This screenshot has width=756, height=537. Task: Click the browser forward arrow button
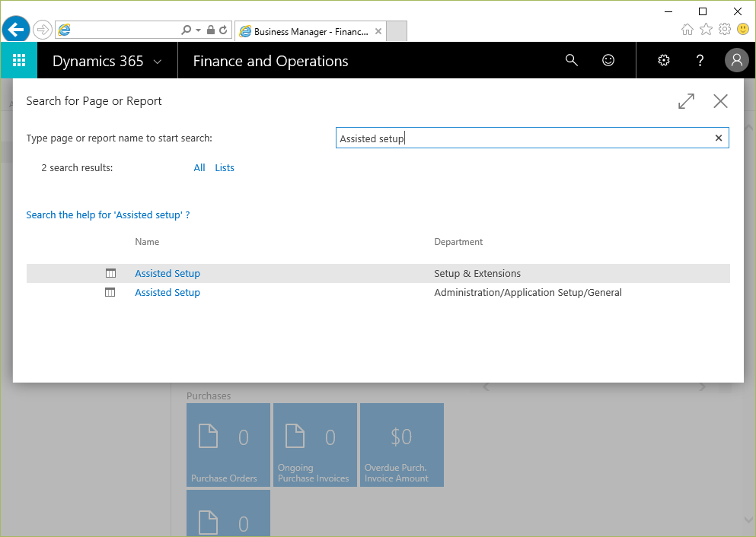coord(43,30)
